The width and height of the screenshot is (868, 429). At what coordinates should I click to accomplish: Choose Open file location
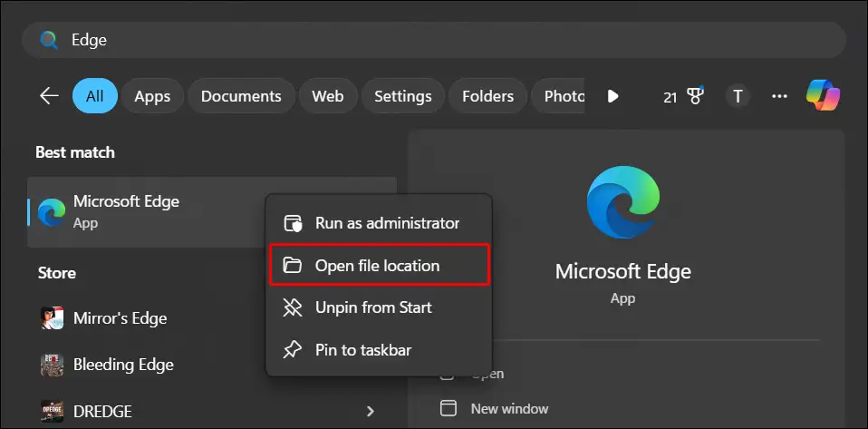point(380,266)
